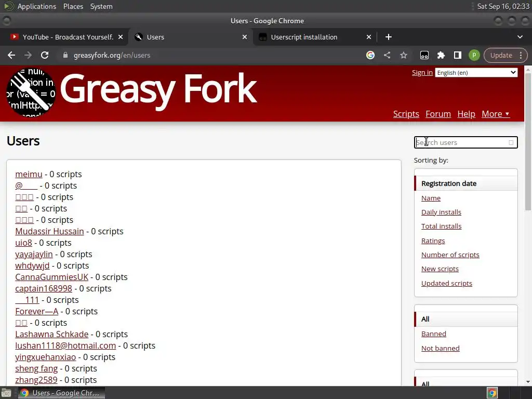Click the search submit icon in Search users
The image size is (532, 399).
tap(511, 142)
